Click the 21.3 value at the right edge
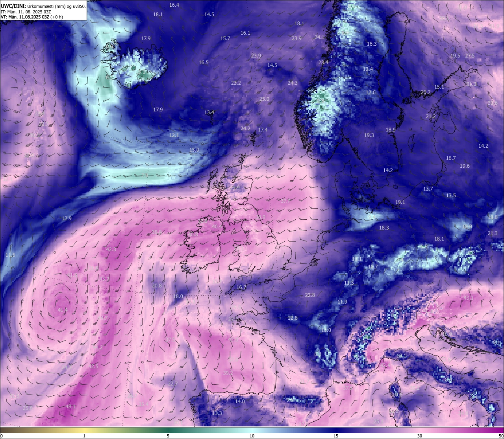This screenshot has width=504, height=439. point(493,233)
